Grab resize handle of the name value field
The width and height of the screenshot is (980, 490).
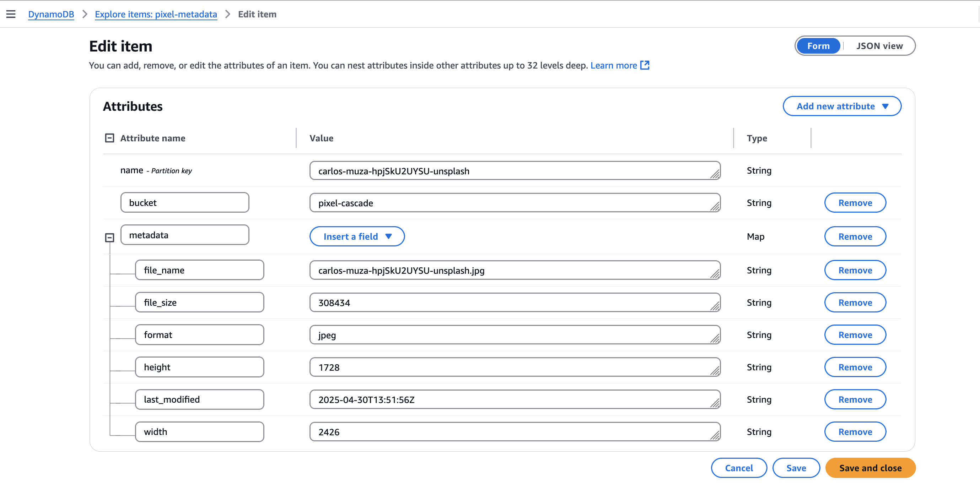(715, 174)
